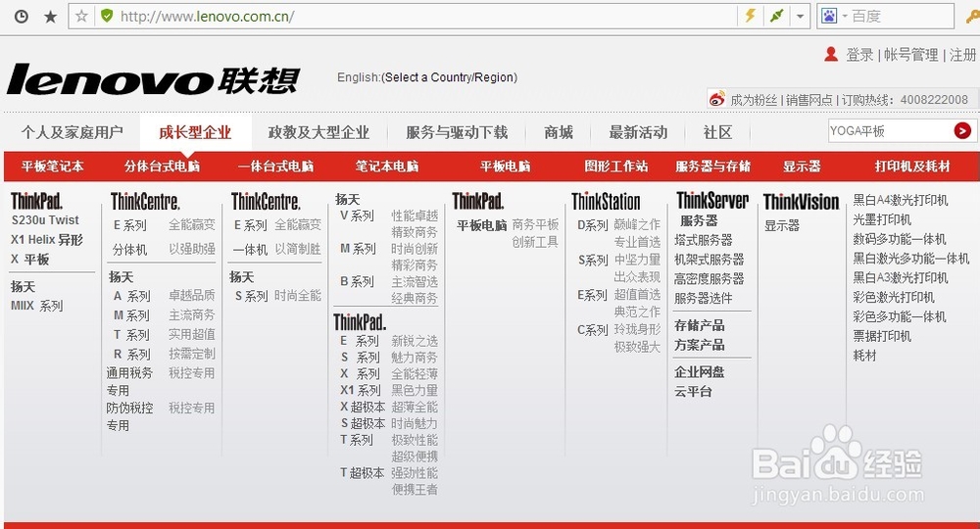
Task: Select 笔记本电脑 in the red menu bar
Action: click(x=387, y=167)
